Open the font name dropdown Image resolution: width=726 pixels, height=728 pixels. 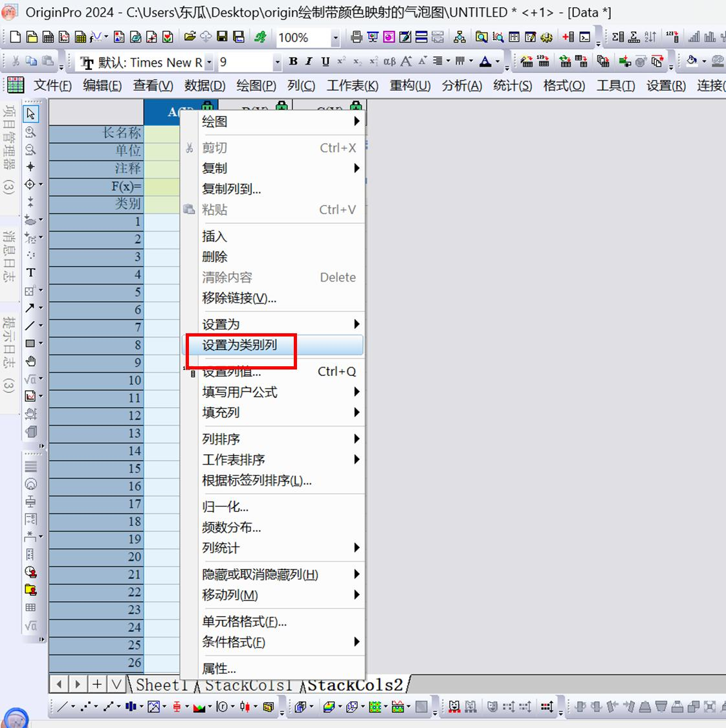tap(209, 61)
